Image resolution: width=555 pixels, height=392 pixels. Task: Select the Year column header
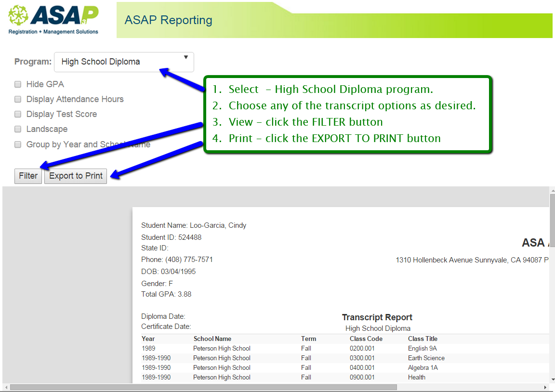point(148,339)
